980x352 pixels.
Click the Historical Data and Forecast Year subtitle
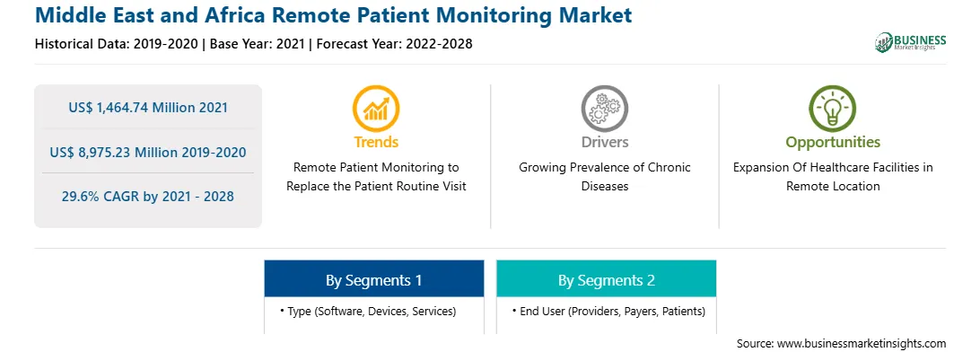pyautogui.click(x=253, y=44)
